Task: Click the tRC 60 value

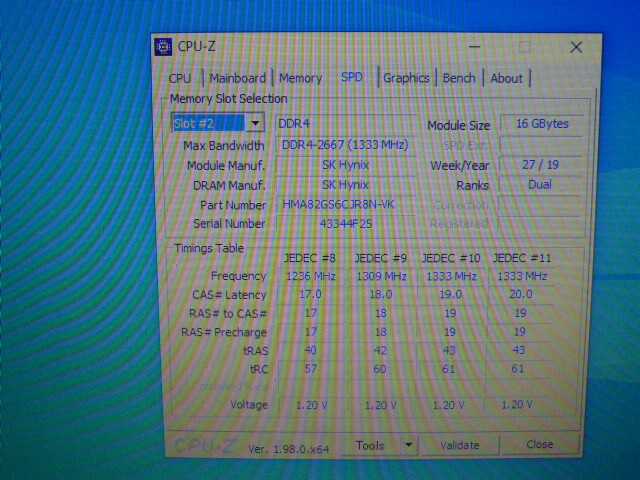Action: pos(380,369)
